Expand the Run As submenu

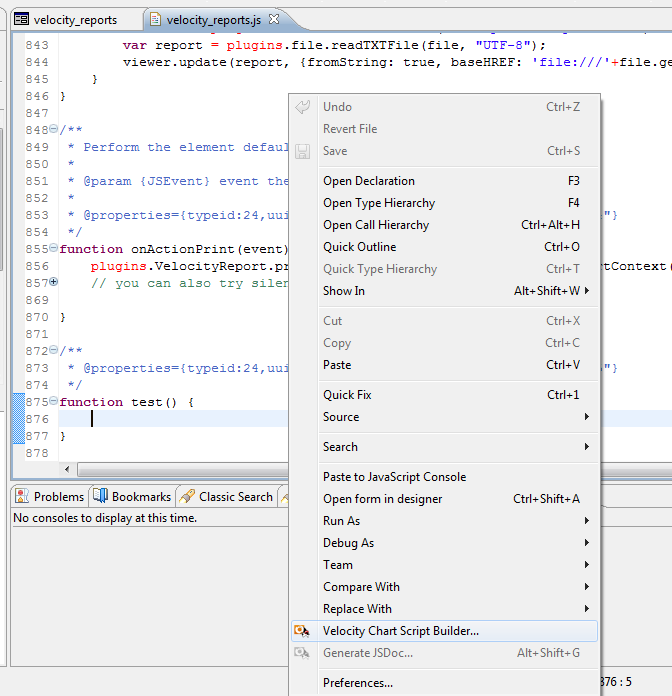coord(444,521)
